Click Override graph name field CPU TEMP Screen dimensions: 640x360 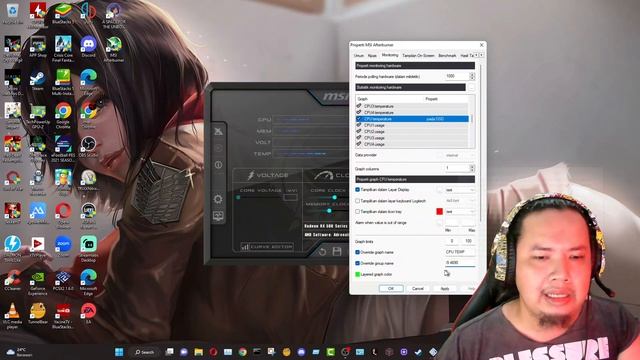point(460,252)
